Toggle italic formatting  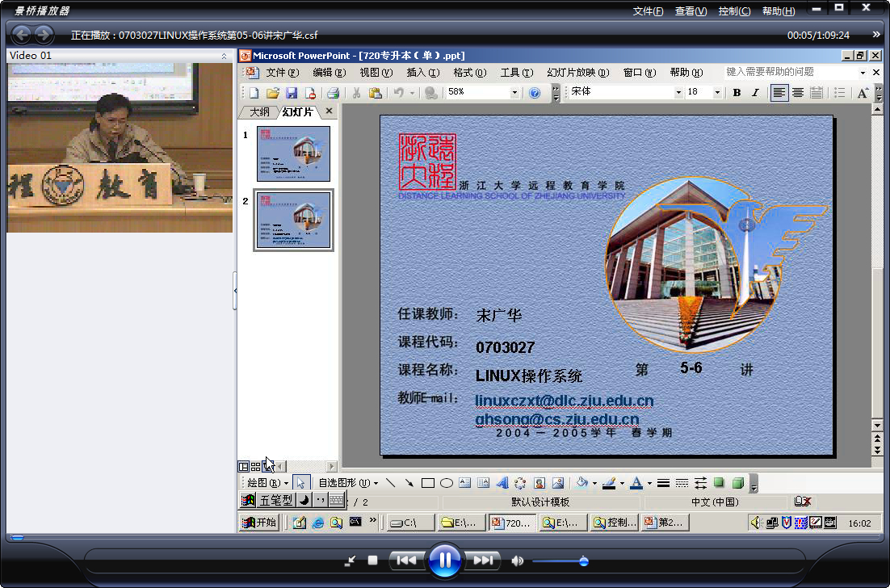(x=755, y=93)
